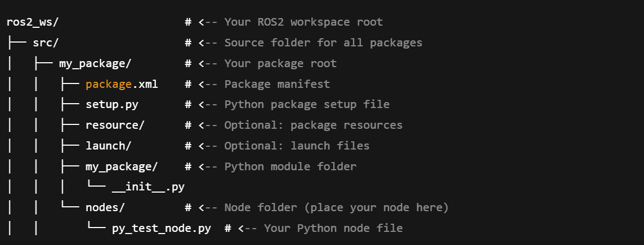Select the setup.py file name
Image resolution: width=644 pixels, height=245 pixels.
[112, 104]
